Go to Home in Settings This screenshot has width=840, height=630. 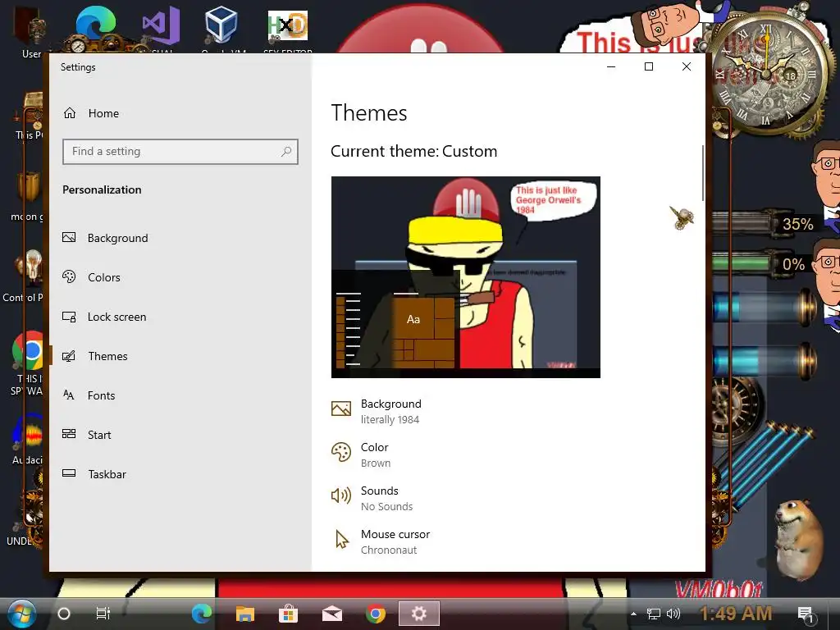[x=103, y=113]
